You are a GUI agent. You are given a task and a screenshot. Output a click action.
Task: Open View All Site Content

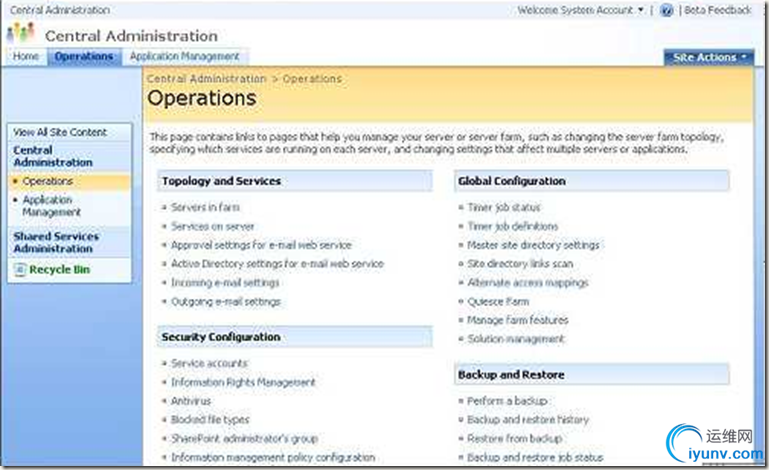click(x=60, y=132)
